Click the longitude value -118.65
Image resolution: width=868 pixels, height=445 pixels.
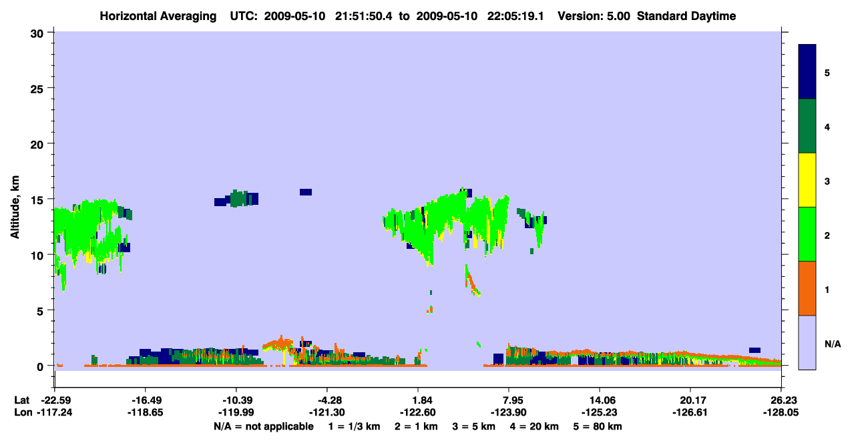(x=145, y=413)
